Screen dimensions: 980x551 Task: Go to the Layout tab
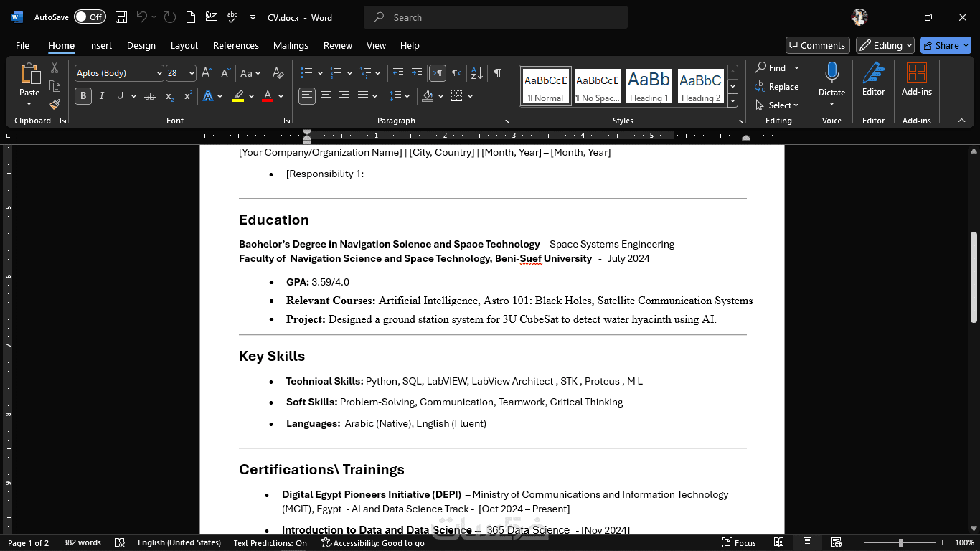(184, 45)
